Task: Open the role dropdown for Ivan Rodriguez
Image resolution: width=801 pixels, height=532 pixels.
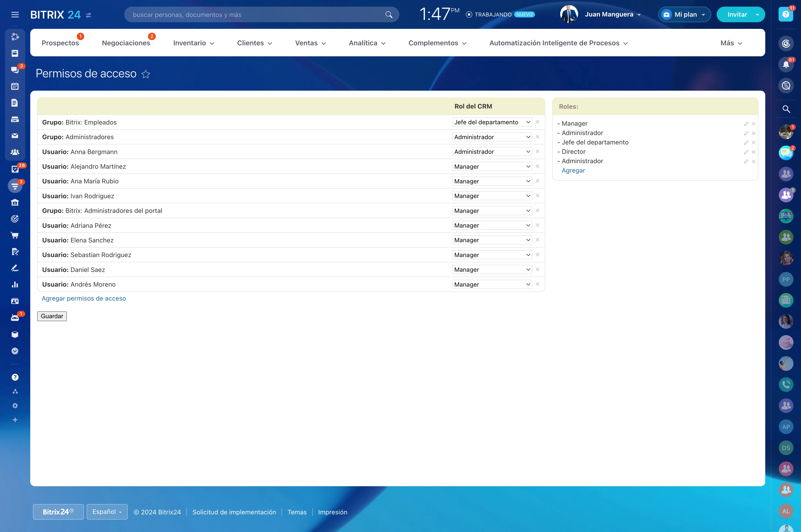Action: click(x=491, y=196)
